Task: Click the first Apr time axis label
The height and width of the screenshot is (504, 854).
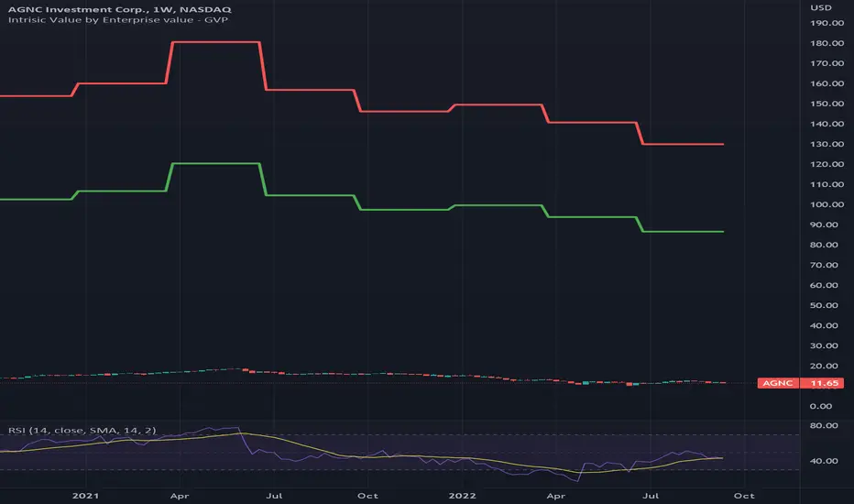Action: 179,495
